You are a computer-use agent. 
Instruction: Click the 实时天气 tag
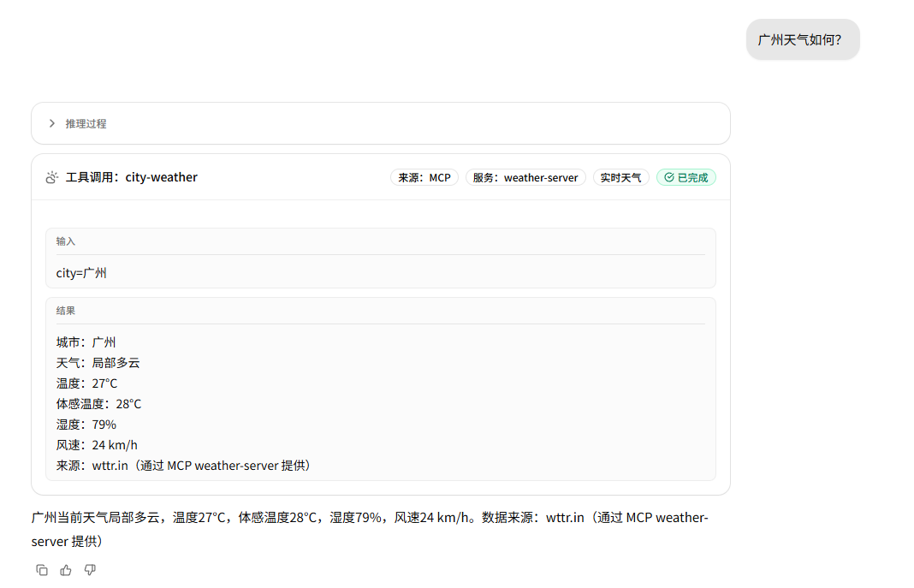point(620,178)
